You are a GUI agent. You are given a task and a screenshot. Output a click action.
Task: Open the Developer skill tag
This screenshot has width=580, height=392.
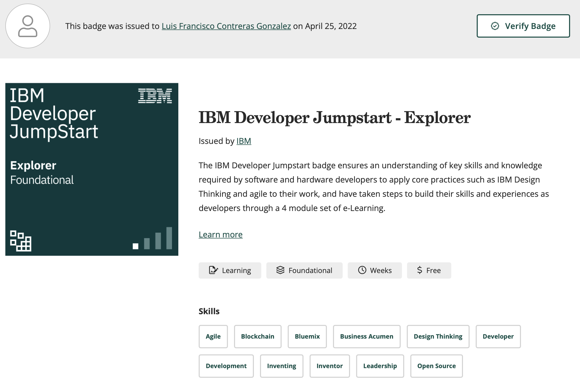498,336
